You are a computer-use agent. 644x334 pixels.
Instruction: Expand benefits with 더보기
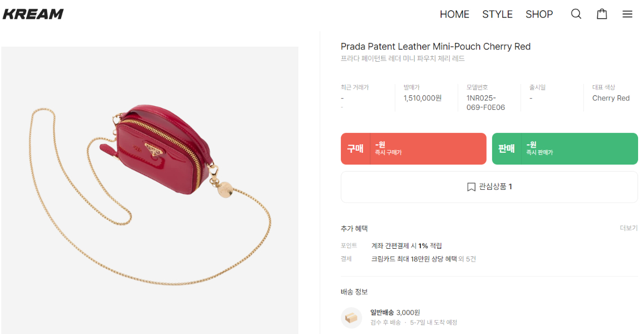(x=629, y=228)
